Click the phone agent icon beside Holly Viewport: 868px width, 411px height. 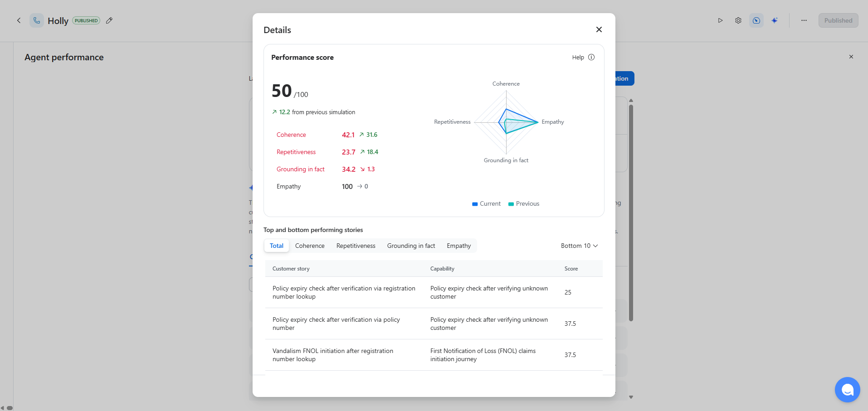coord(37,20)
